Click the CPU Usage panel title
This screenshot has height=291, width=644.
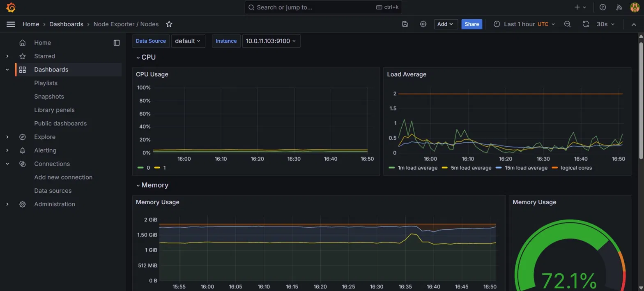click(152, 74)
